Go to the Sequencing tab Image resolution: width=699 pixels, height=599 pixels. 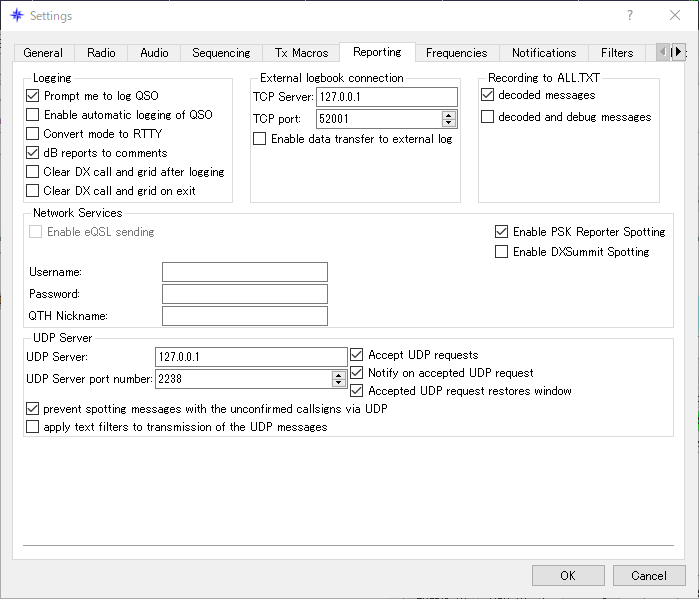tap(221, 53)
